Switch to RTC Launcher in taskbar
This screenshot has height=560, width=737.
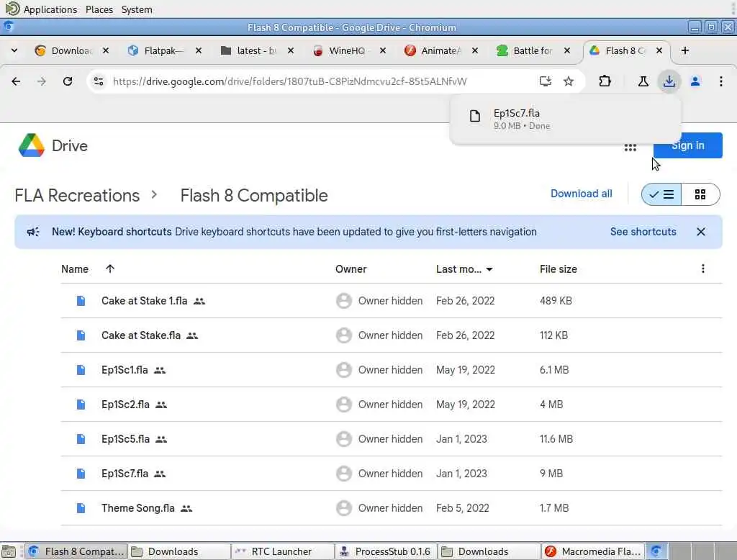(282, 551)
